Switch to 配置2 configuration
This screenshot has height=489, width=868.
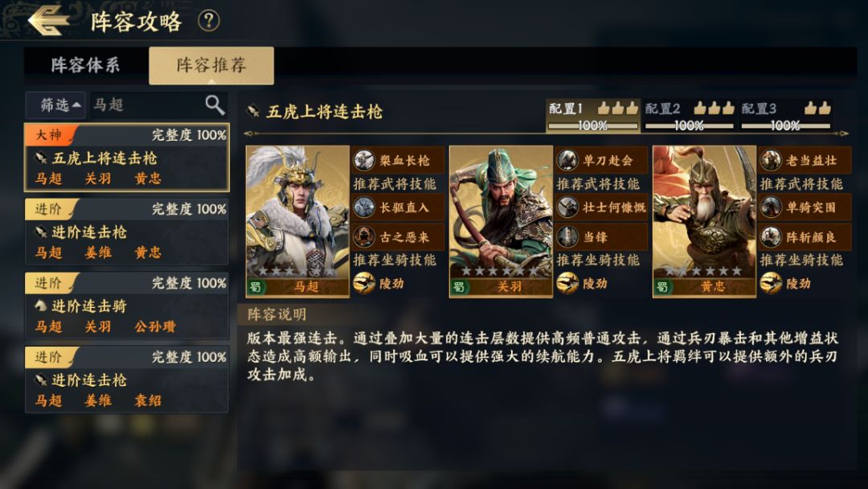coord(690,115)
